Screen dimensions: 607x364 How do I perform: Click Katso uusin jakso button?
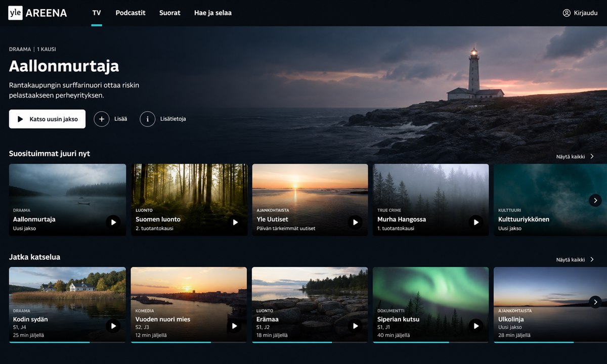pos(47,119)
